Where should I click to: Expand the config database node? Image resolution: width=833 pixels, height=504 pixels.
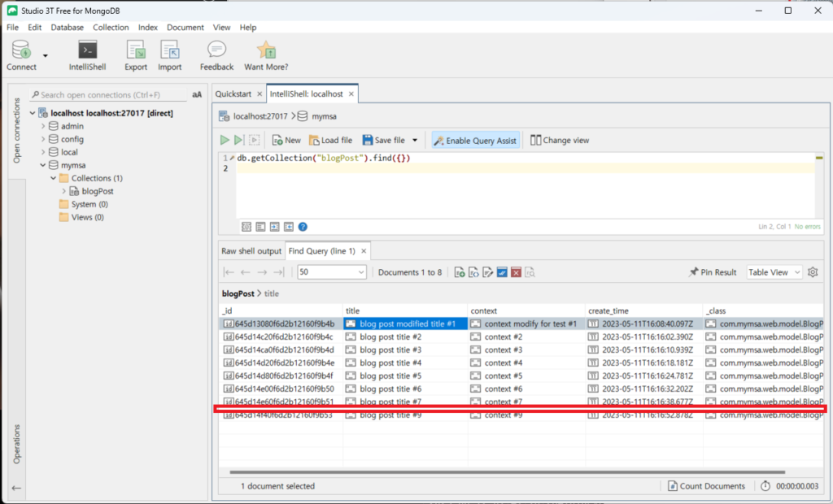43,139
